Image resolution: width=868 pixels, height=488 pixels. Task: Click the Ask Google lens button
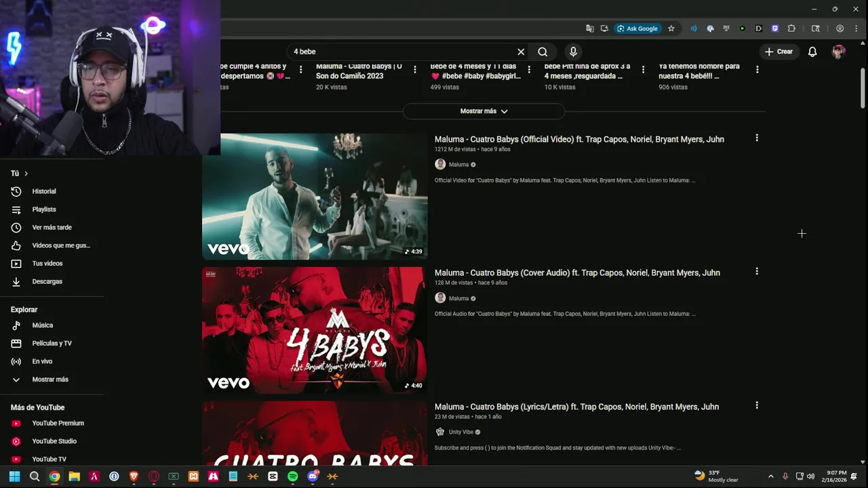point(637,28)
